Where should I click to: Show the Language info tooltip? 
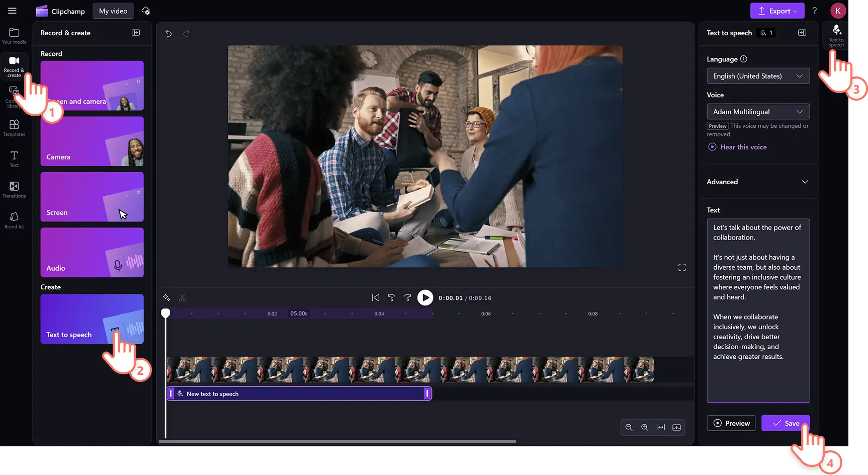[744, 59]
